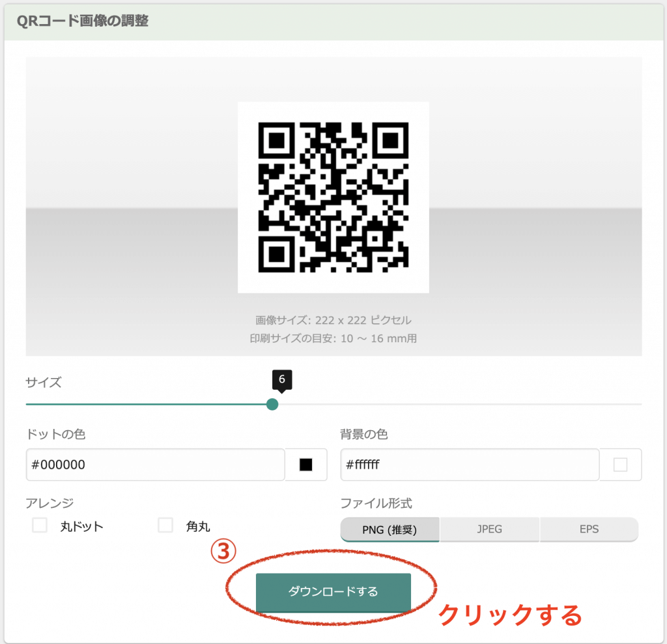Open the black dot color swatch
The image size is (667, 644).
click(x=305, y=465)
